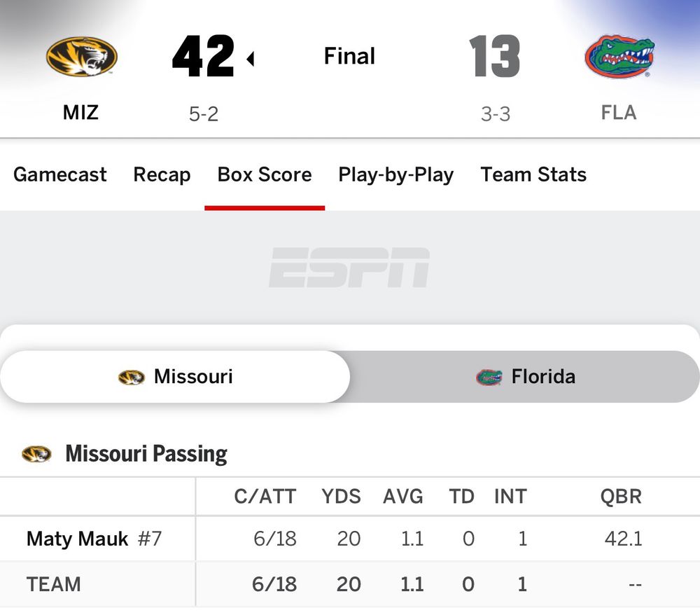View the Team Stats tab
The width and height of the screenshot is (700, 615).
533,174
